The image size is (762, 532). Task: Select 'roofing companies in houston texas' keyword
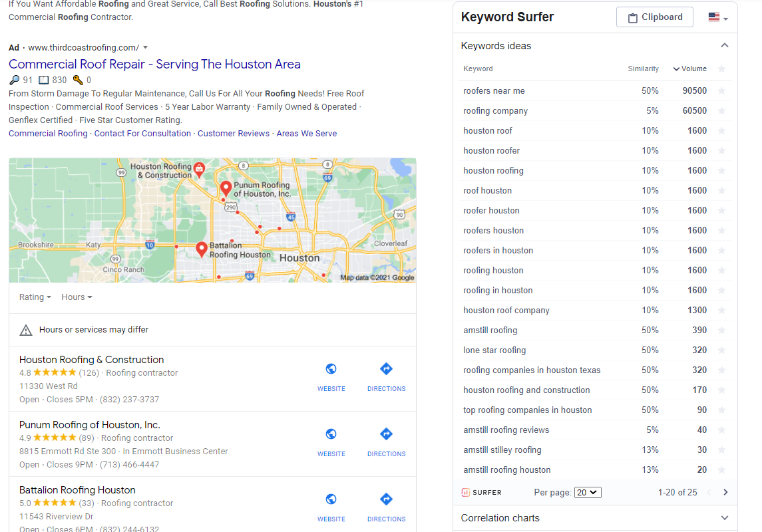coord(532,370)
